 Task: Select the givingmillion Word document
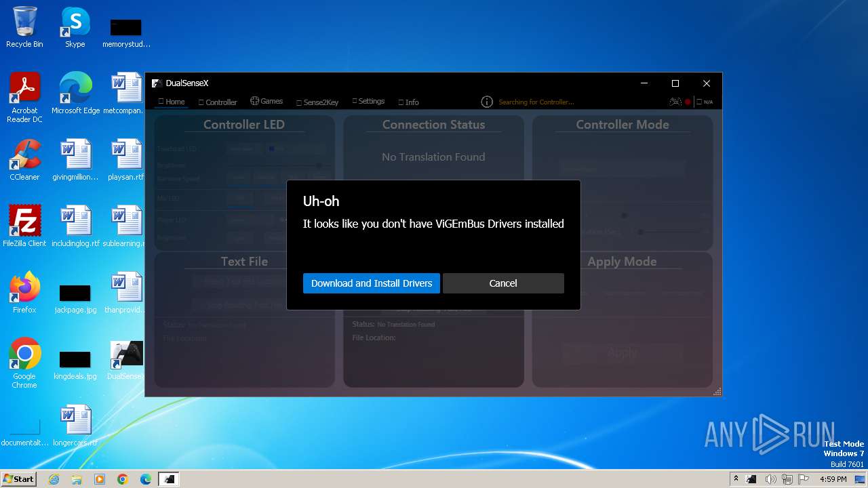75,160
